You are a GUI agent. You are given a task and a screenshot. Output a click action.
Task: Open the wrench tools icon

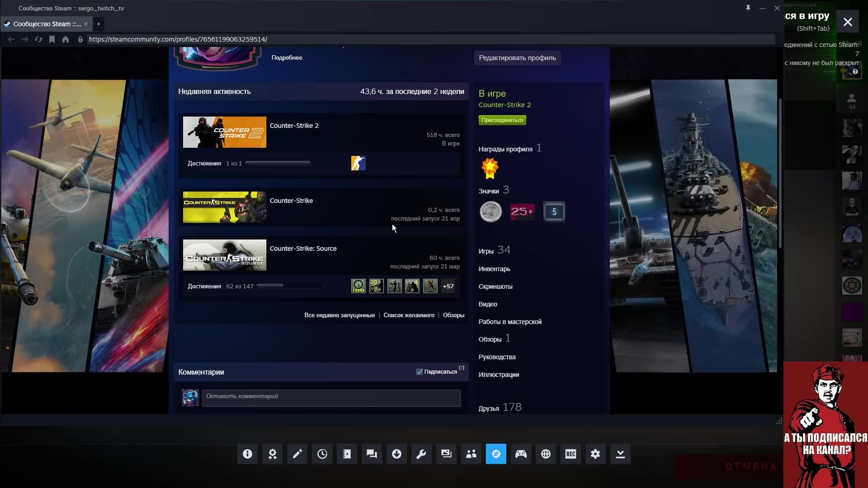click(x=421, y=454)
